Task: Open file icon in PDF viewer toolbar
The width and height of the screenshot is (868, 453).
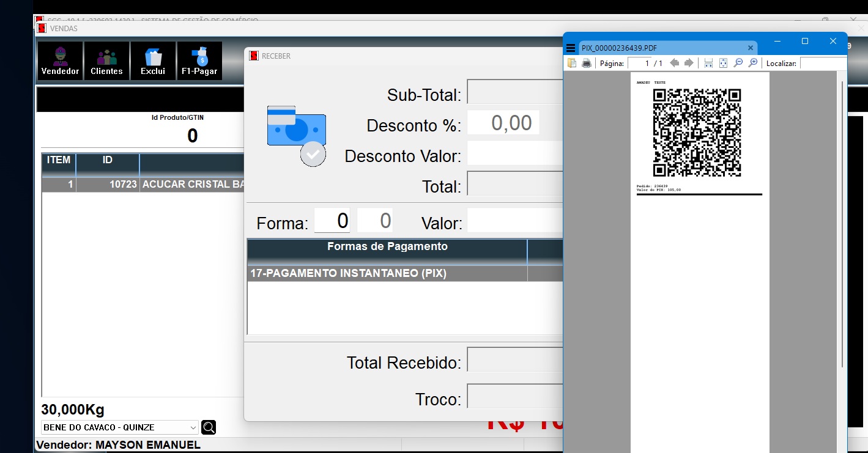Action: pyautogui.click(x=572, y=63)
